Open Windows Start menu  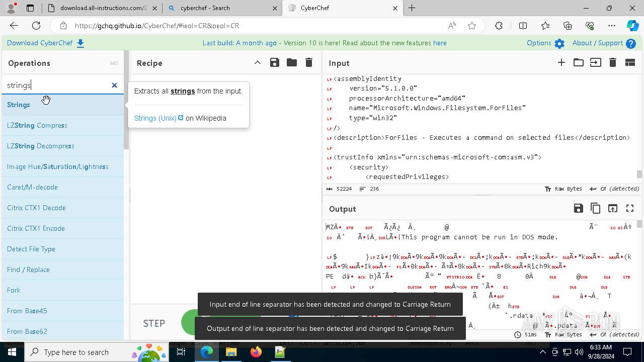pos(12,352)
